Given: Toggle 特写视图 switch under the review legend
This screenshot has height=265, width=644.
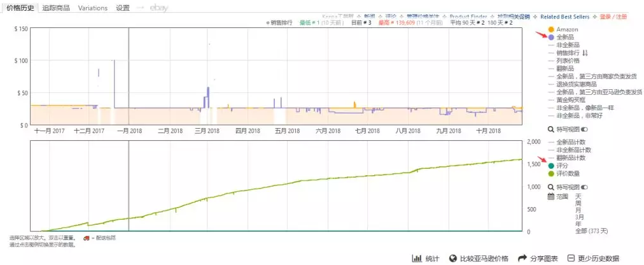Looking at the screenshot, I should coord(584,187).
